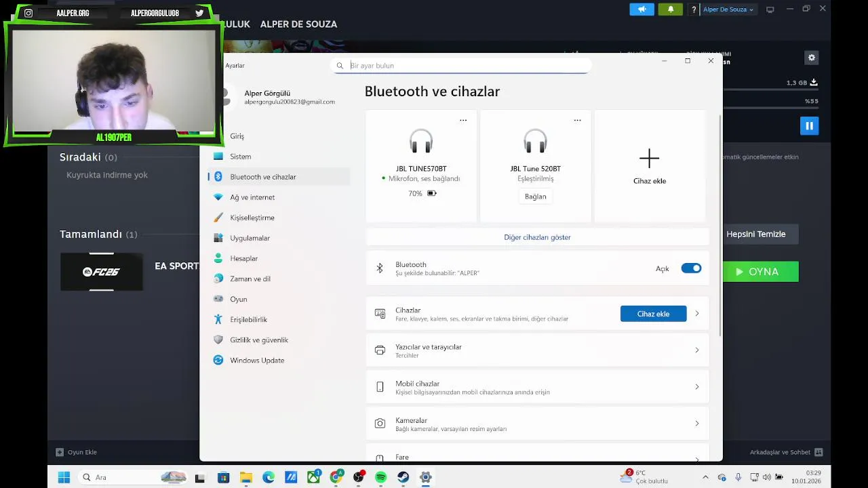Open Kişiselleştirme settings category
Screen dimensions: 868x488
click(x=279, y=218)
